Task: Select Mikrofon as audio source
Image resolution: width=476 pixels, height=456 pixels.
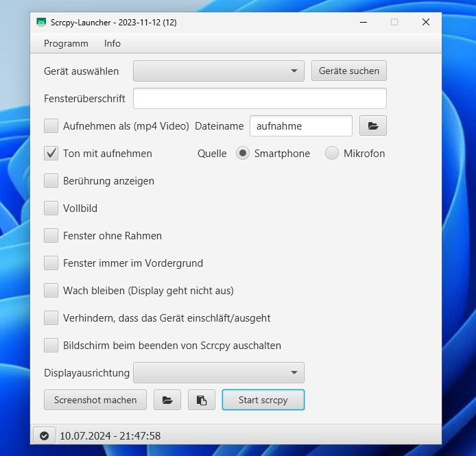Action: pos(332,154)
